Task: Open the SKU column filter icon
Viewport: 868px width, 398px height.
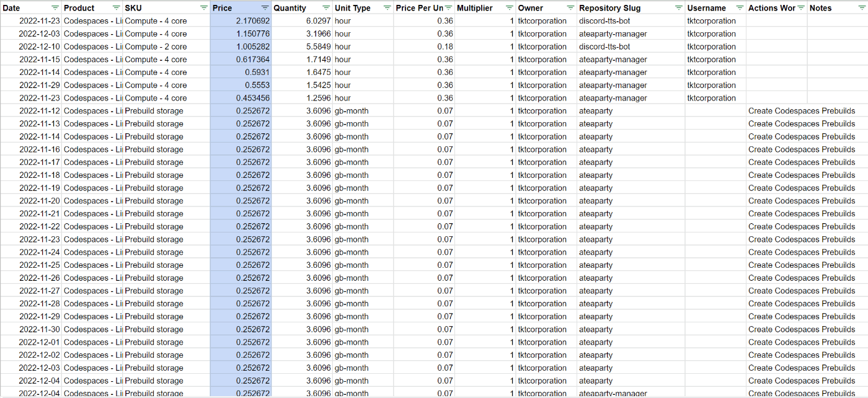Action: click(x=203, y=8)
